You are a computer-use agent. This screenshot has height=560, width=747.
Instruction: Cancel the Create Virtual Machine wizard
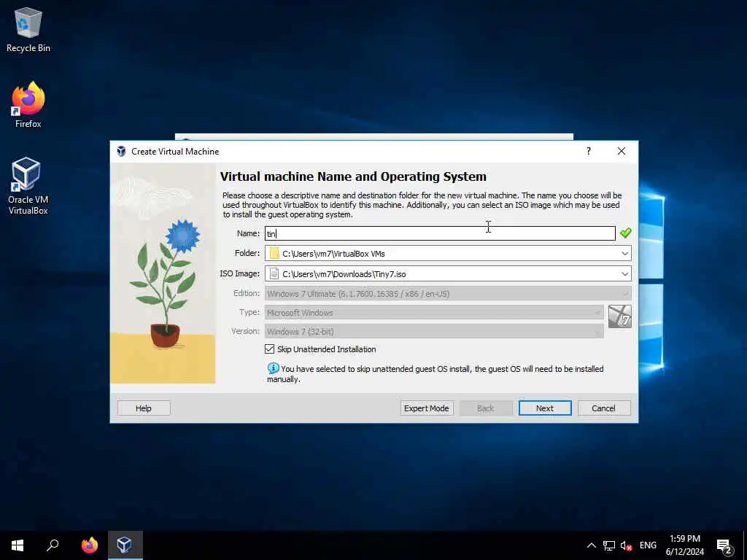click(603, 408)
